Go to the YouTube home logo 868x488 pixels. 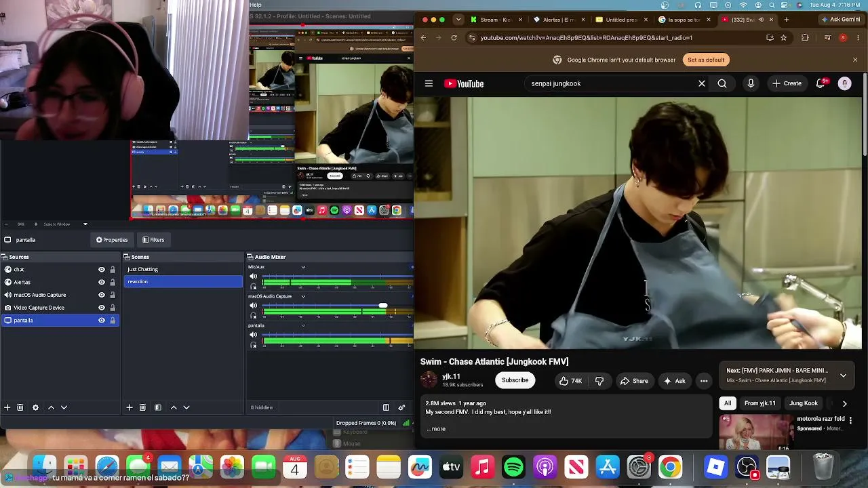[x=464, y=83]
